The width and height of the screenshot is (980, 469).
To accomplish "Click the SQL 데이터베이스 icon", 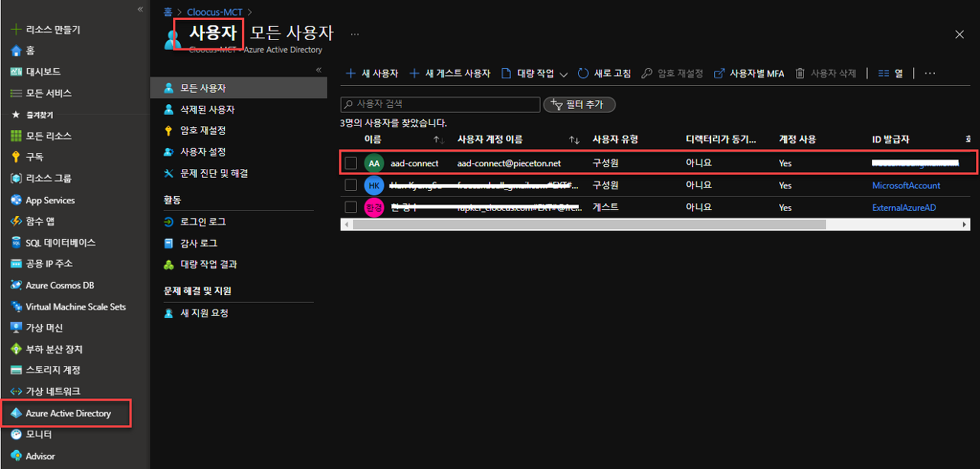I will coord(16,242).
